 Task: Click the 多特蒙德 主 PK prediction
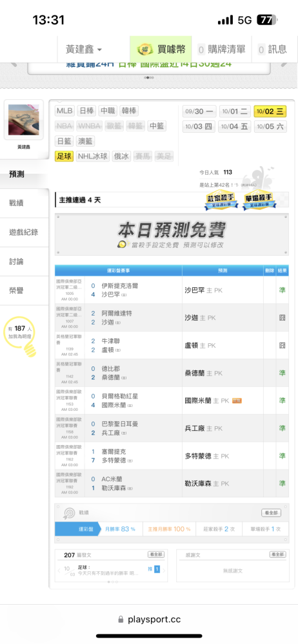pyautogui.click(x=207, y=457)
